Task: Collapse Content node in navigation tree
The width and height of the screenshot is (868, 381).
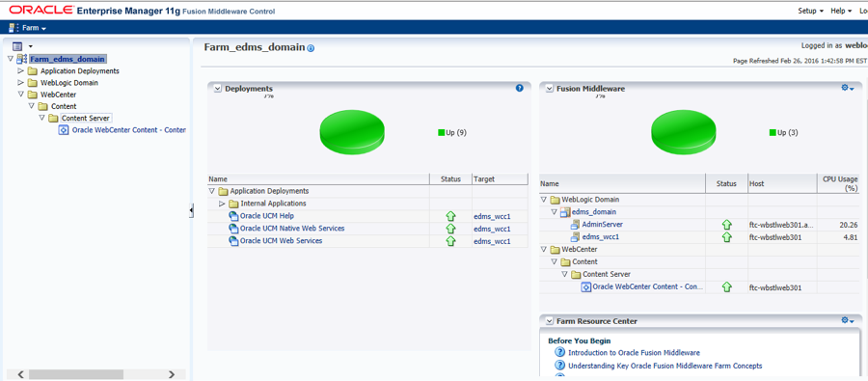Action: pyautogui.click(x=31, y=106)
